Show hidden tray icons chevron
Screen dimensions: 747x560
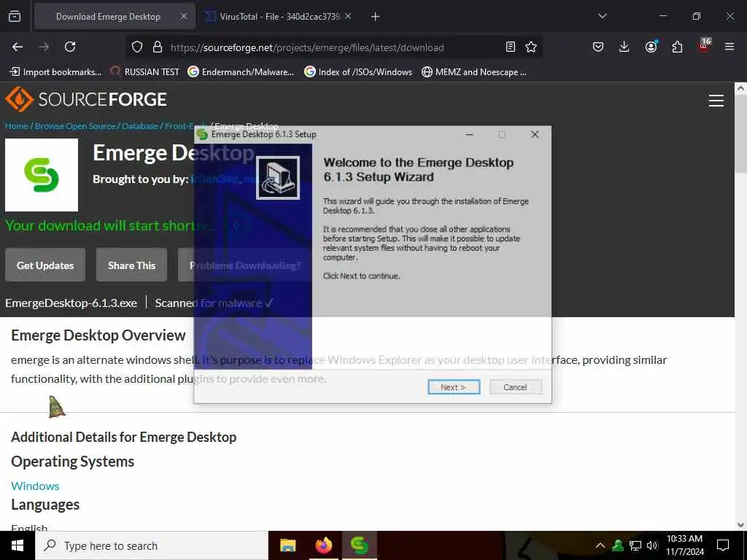600,545
